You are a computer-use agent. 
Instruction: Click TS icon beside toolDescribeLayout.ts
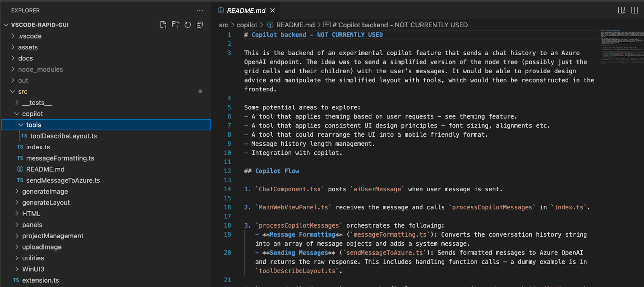[24, 136]
